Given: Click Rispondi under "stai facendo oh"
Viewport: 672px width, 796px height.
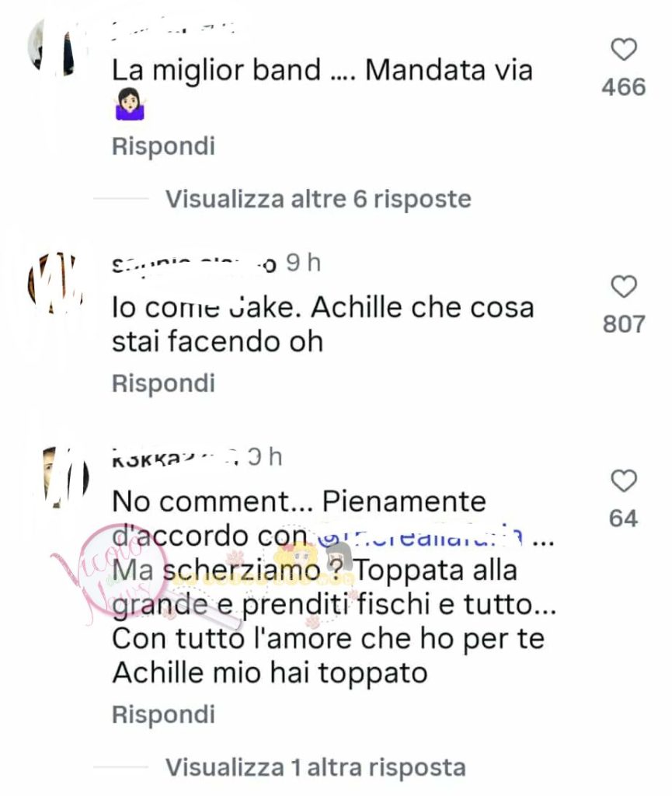Looking at the screenshot, I should 163,383.
